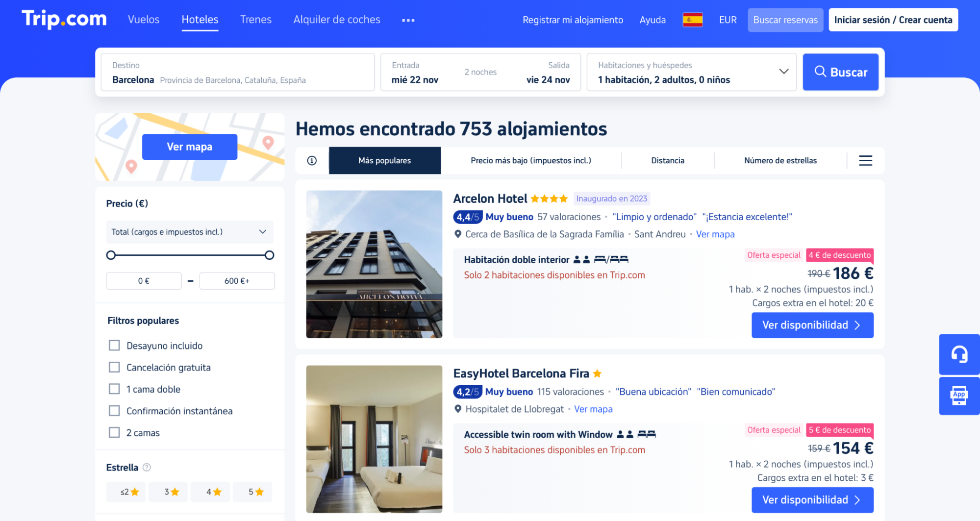Open Ver mapa link for EasyHotel
Viewport: 980px width, 521px height.
click(x=593, y=409)
